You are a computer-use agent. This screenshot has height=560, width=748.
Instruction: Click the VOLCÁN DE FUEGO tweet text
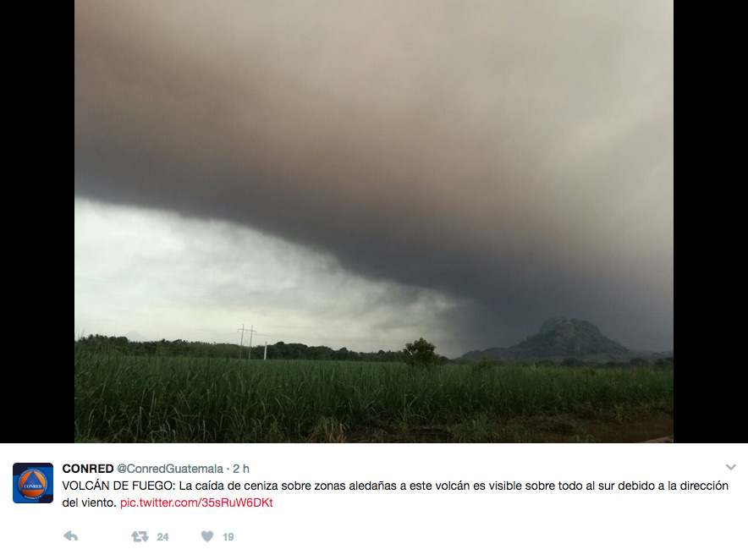click(x=395, y=494)
